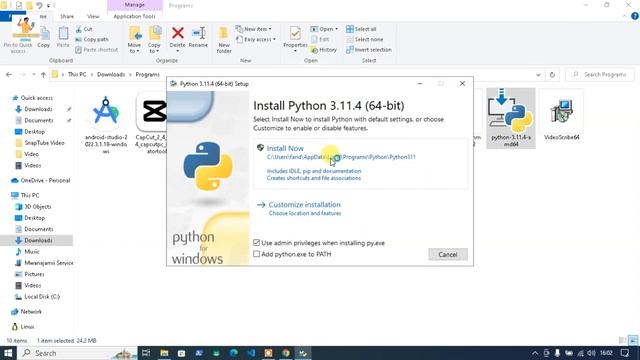
Task: Select This PC in navigation pane
Action: click(30, 195)
